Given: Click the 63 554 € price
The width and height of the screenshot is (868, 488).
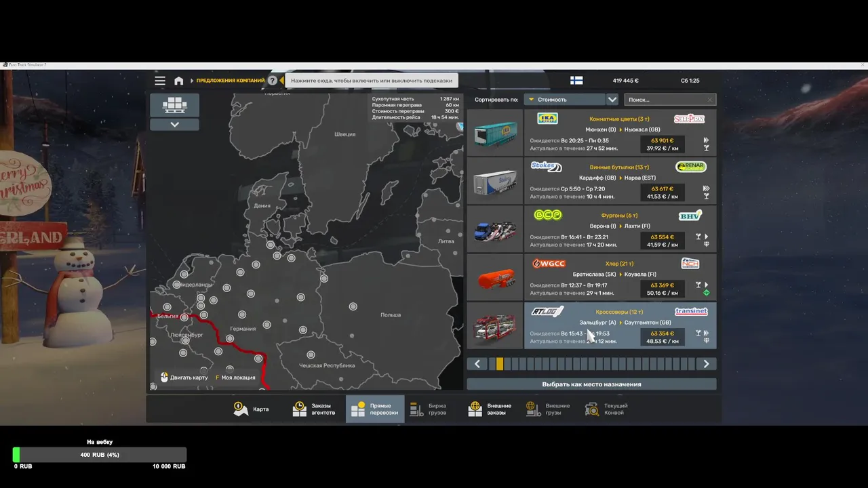Looking at the screenshot, I should click(662, 237).
